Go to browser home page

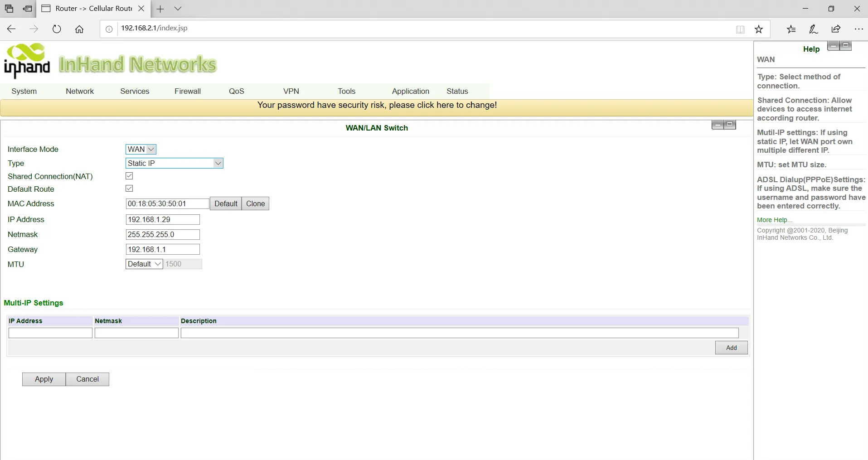(x=79, y=29)
